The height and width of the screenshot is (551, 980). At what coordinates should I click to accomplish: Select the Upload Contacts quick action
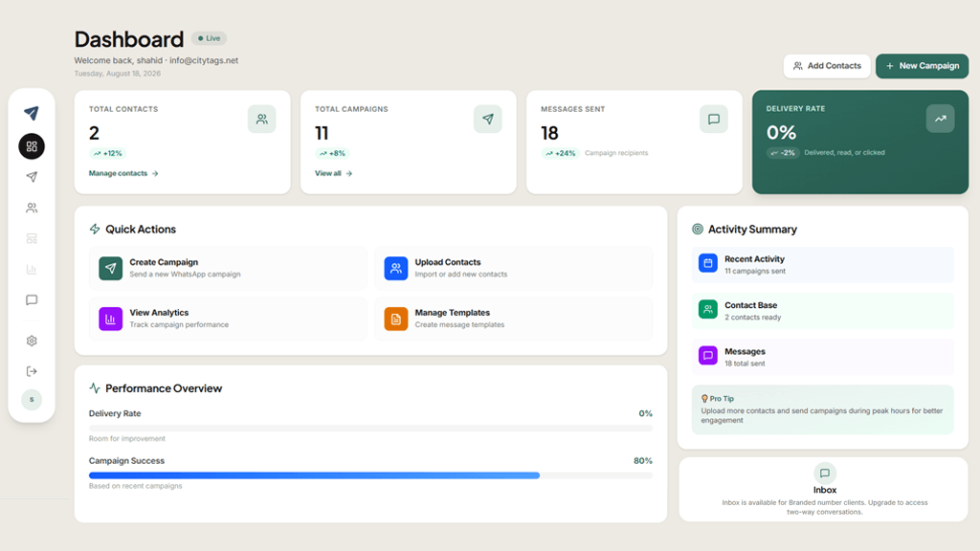(x=513, y=268)
